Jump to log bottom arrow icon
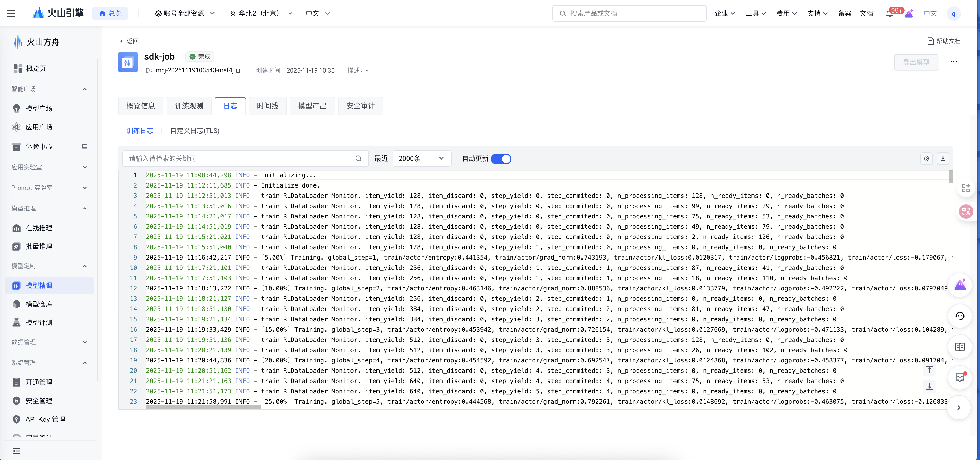This screenshot has width=980, height=460. click(929, 386)
